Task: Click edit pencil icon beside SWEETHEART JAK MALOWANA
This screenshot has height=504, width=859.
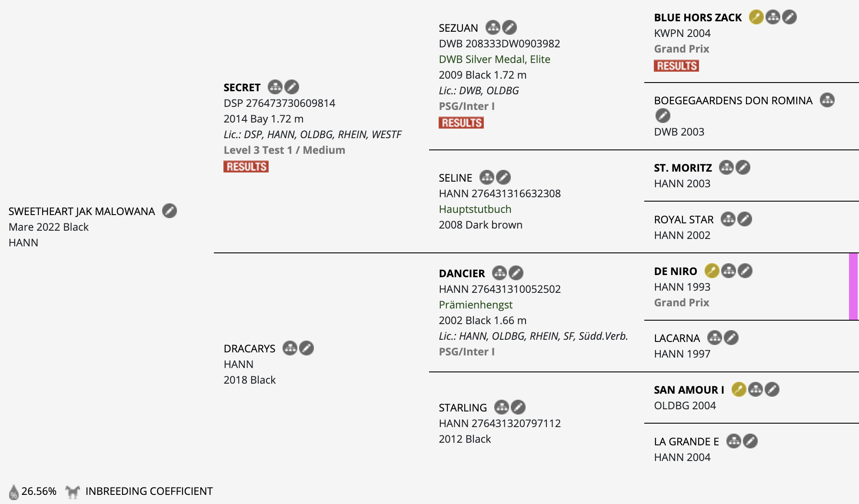Action: pyautogui.click(x=170, y=211)
